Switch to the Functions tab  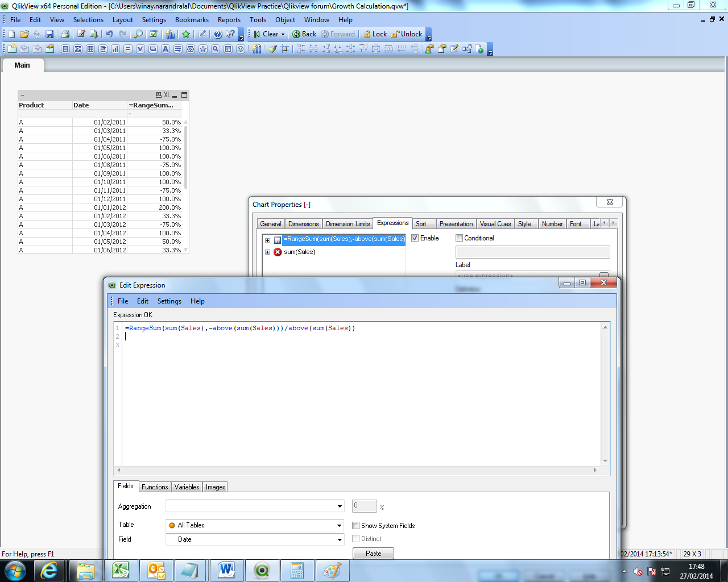click(155, 487)
